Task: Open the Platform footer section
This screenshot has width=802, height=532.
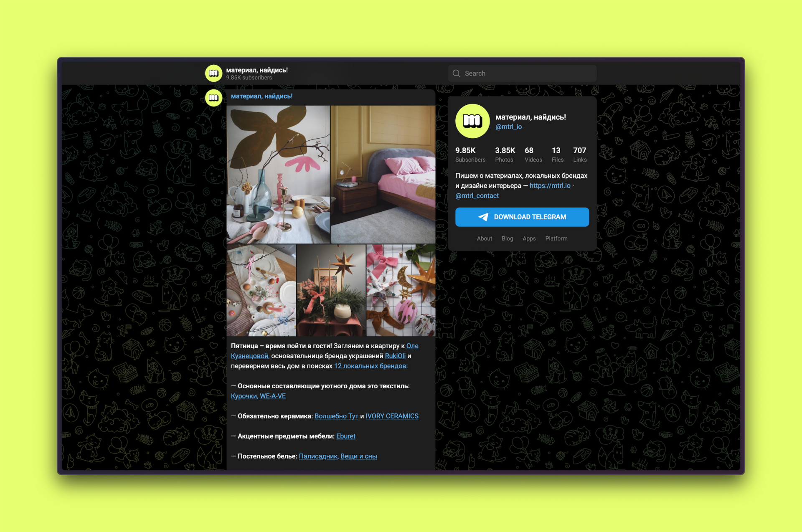Action: click(556, 239)
